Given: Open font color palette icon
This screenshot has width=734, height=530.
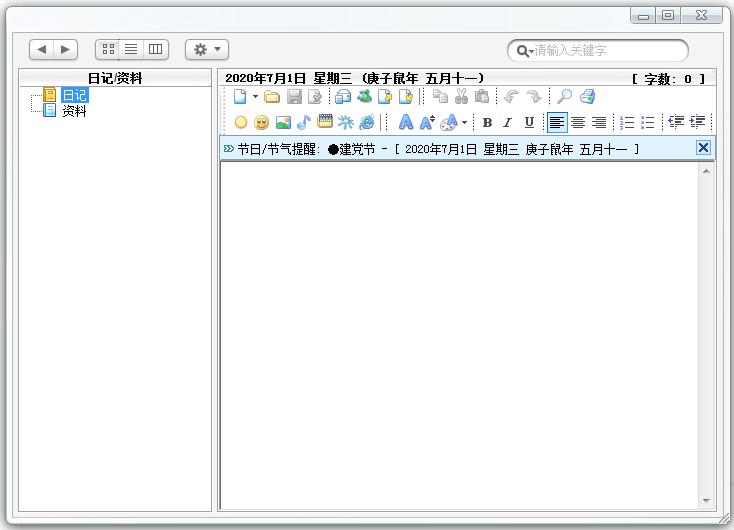Looking at the screenshot, I should click(449, 123).
